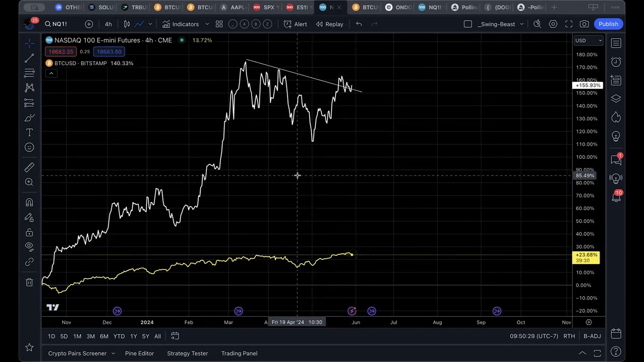644x362 pixels.
Task: Open the Alerts clock panel
Action: (x=616, y=62)
